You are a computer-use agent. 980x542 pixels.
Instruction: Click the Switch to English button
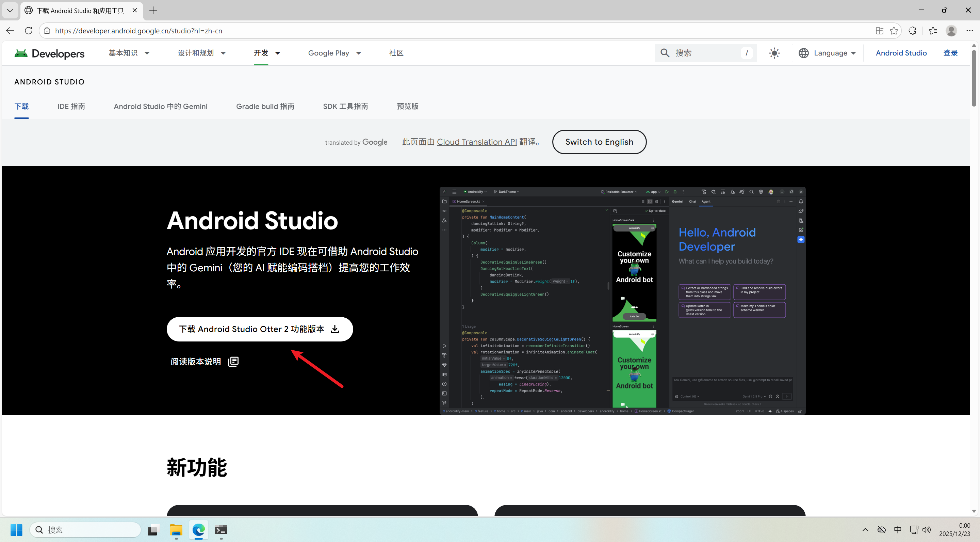599,142
